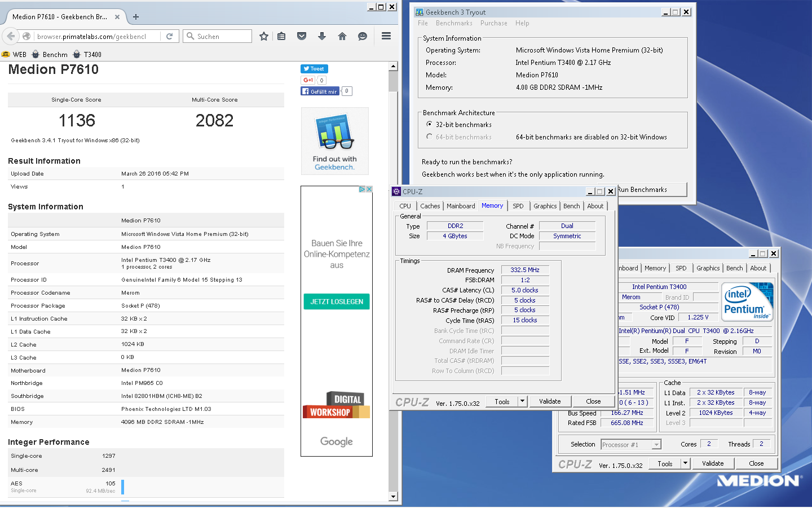Screen dimensions: 812x508
Task: Click Tools button in rear CPU-Z window
Action: point(665,463)
